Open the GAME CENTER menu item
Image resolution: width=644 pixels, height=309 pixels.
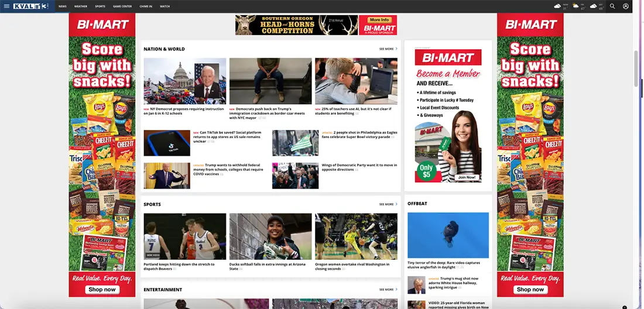click(x=122, y=6)
